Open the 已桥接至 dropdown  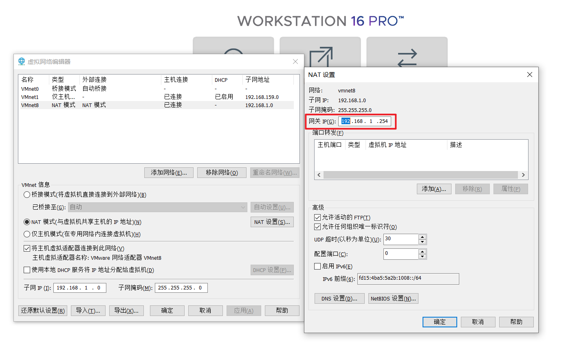tap(158, 207)
